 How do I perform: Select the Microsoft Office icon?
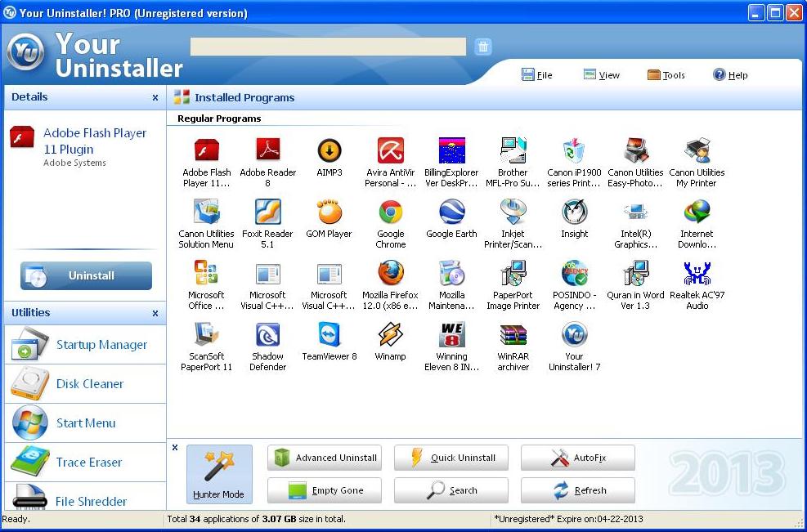click(206, 273)
